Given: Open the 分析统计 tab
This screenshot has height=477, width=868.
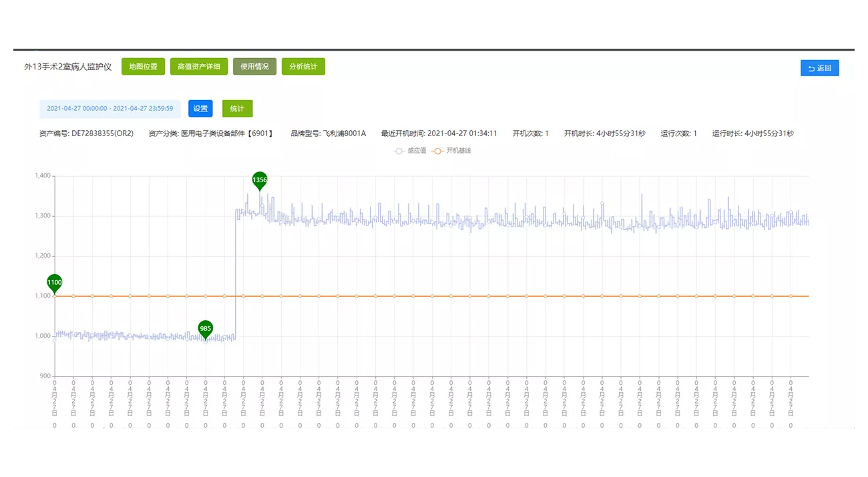Looking at the screenshot, I should coord(303,67).
